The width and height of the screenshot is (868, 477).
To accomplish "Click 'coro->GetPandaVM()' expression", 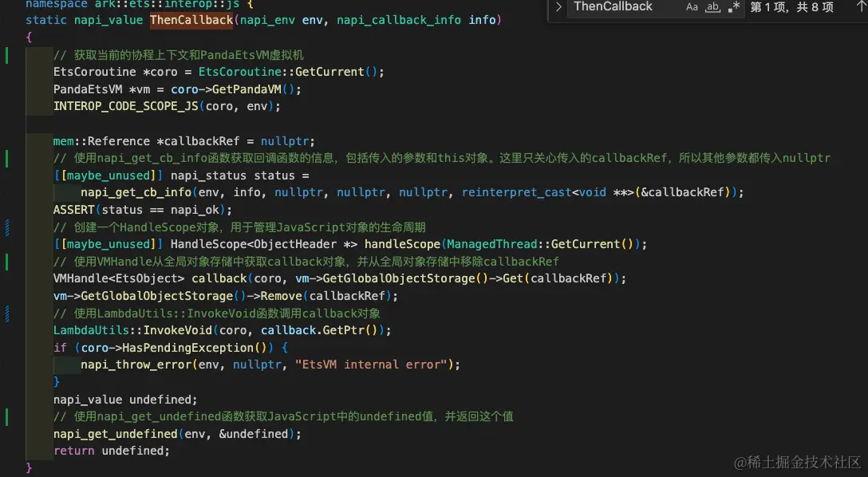I will tap(232, 89).
